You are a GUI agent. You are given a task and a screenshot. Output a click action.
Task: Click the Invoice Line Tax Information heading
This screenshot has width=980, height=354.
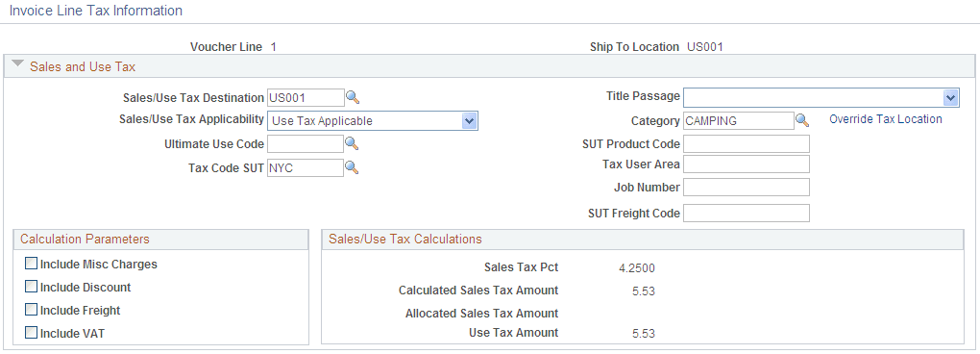pos(96,11)
